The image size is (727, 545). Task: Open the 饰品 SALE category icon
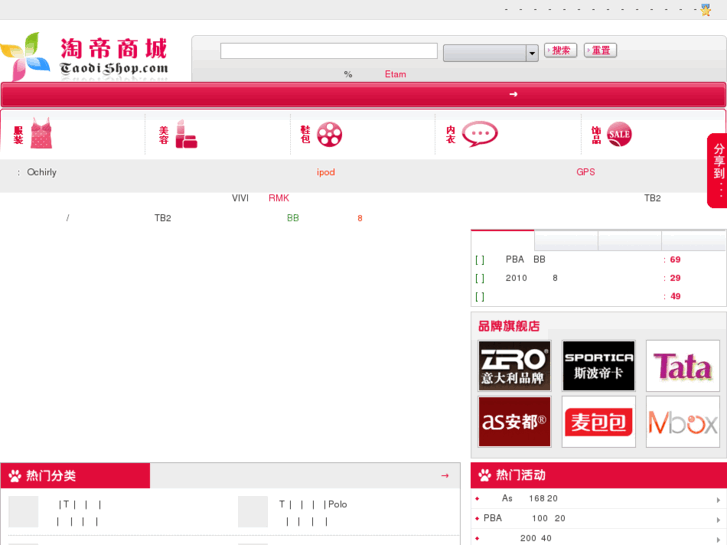tap(619, 134)
